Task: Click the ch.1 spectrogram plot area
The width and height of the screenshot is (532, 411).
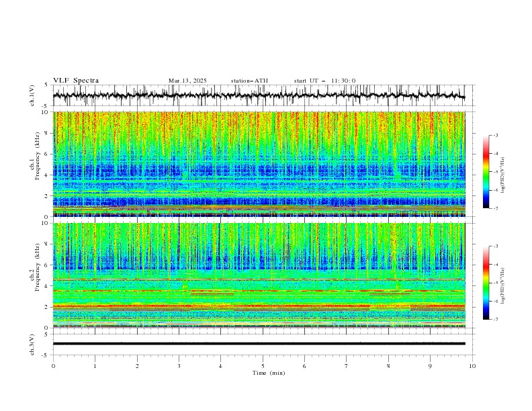Action: [x=259, y=164]
